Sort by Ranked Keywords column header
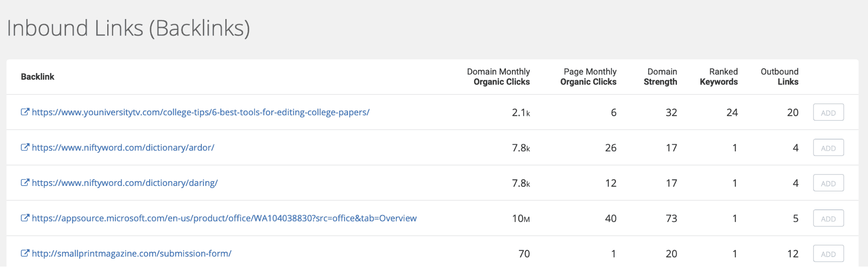Screen dimensions: 868x267 coord(719,77)
